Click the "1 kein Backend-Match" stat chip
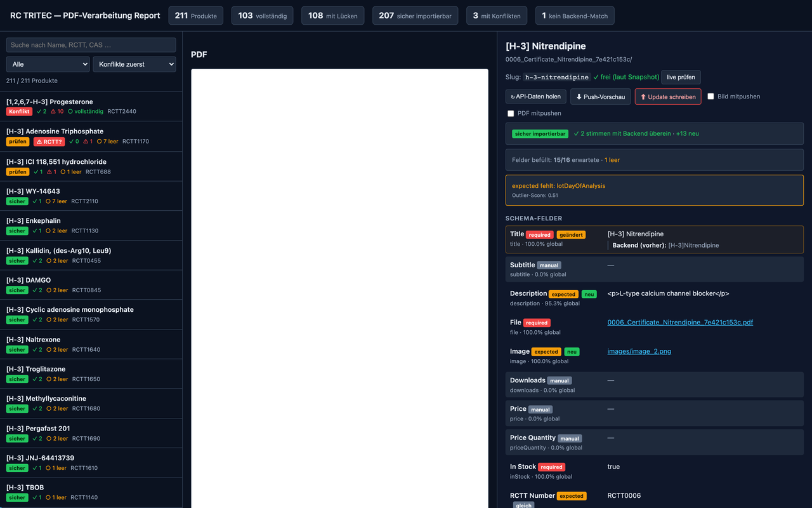The image size is (812, 508). click(574, 16)
